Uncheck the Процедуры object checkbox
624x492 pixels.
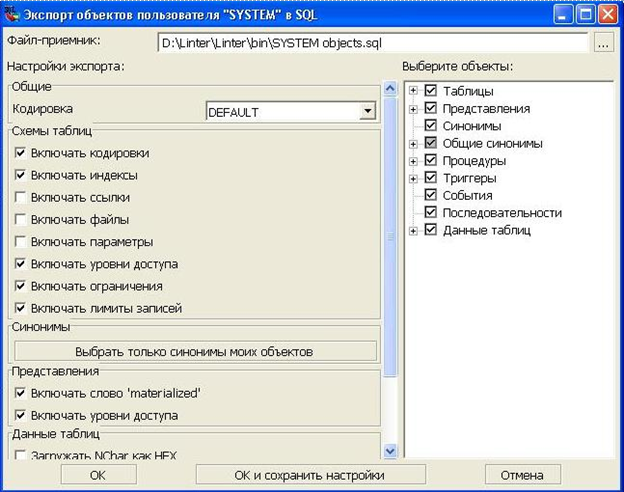[x=431, y=160]
